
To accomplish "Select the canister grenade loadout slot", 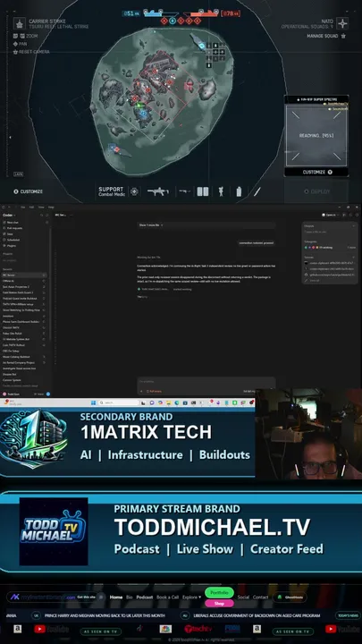I will point(239,191).
